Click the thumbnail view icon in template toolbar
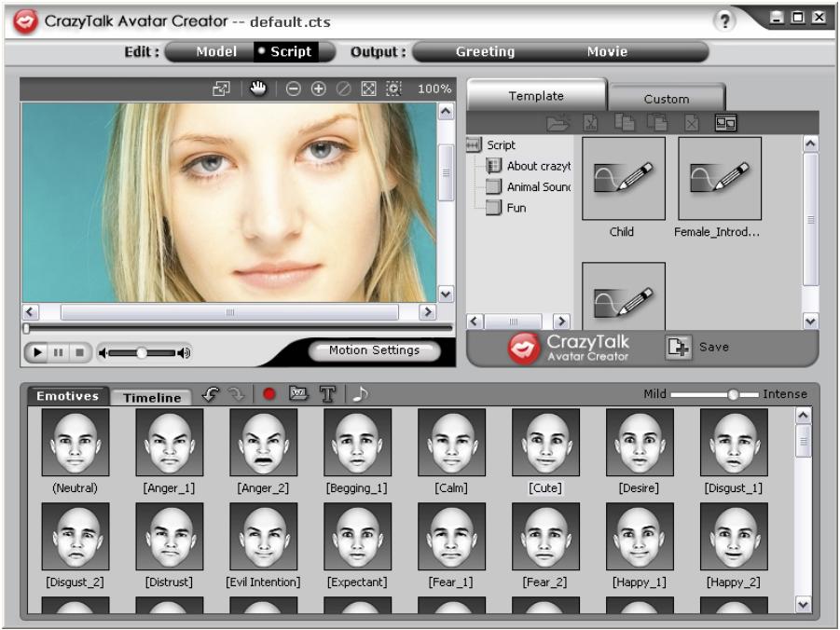Screen dimensions: 840x630 [x=726, y=123]
